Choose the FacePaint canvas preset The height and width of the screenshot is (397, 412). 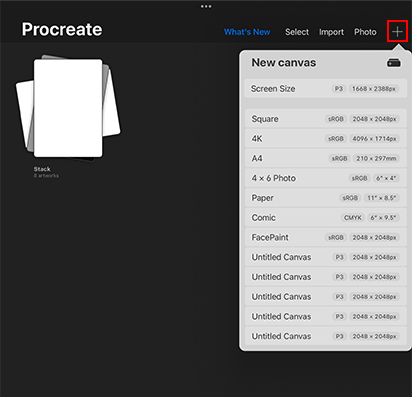coord(325,237)
